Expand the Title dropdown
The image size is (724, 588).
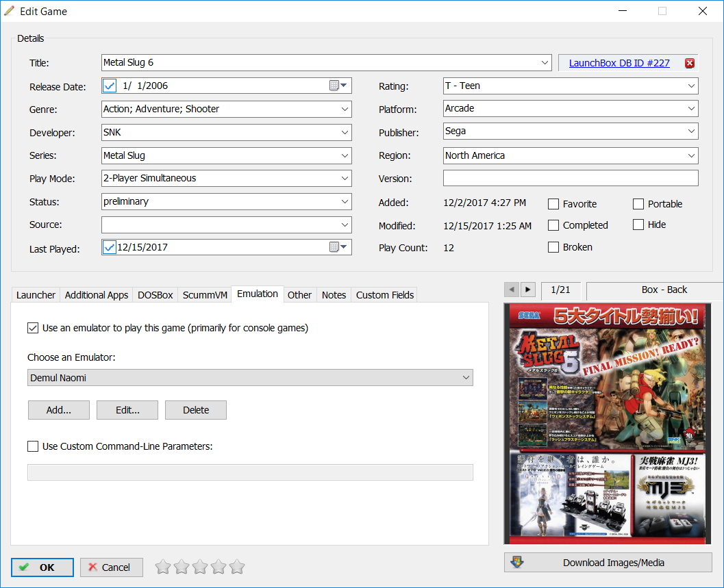(545, 63)
